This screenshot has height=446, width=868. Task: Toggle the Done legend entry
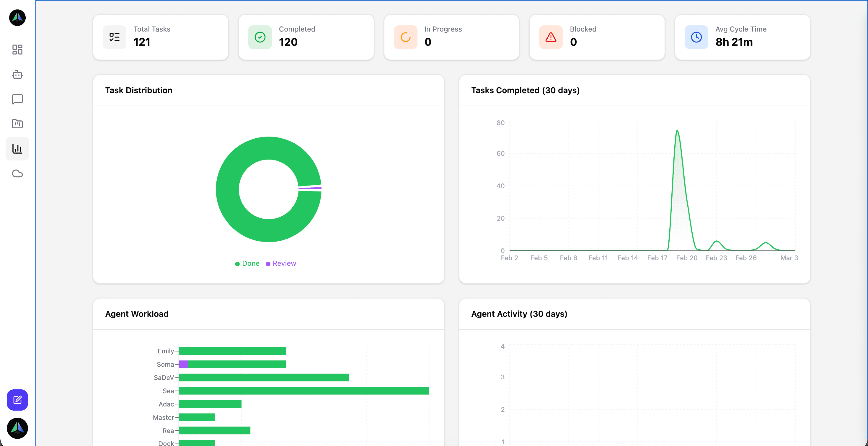pos(247,263)
